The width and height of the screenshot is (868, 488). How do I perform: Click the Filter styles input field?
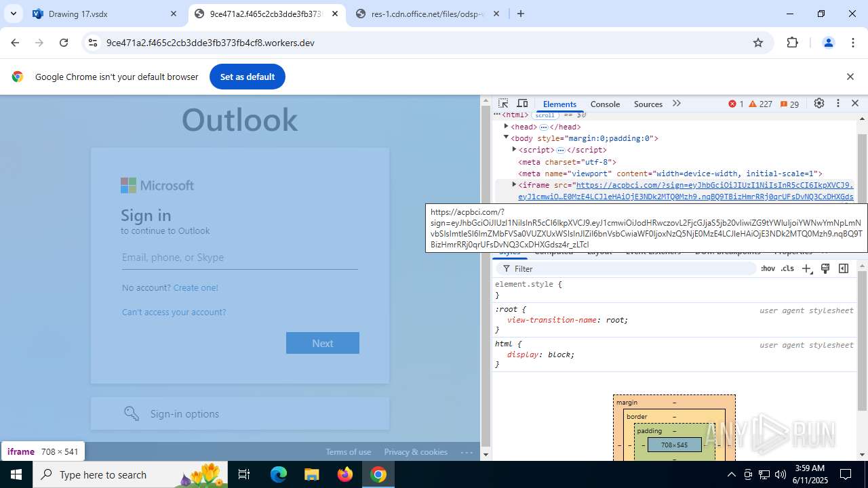(627, 268)
